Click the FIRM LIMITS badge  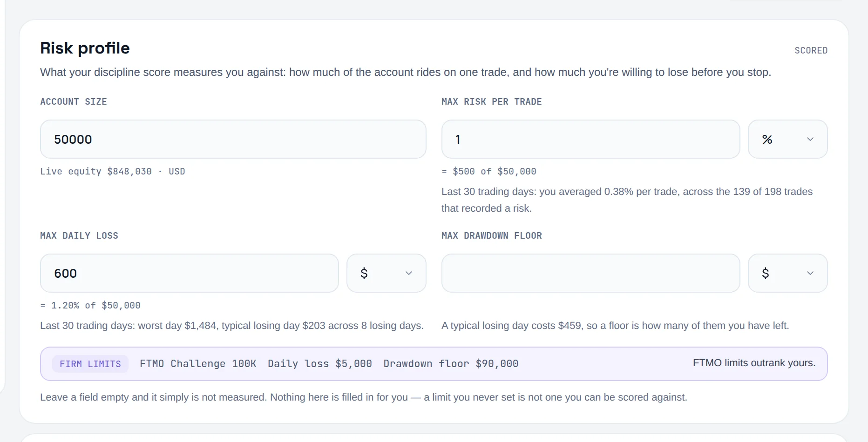tap(90, 364)
